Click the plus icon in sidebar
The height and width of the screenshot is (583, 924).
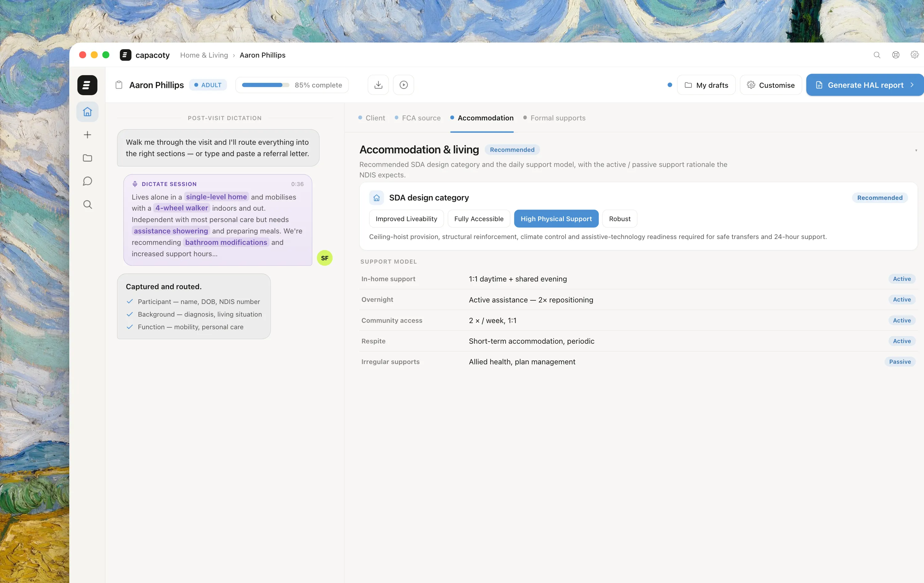(87, 135)
